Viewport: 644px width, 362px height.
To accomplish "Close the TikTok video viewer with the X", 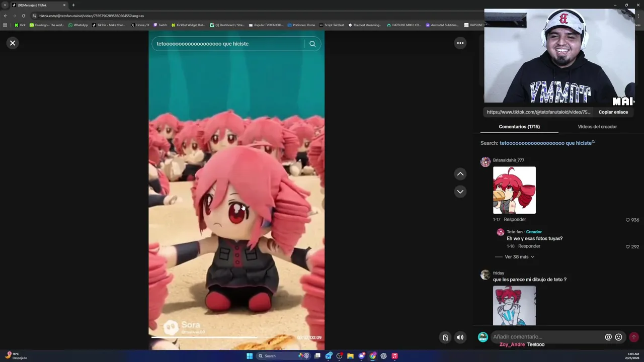I will pyautogui.click(x=13, y=43).
